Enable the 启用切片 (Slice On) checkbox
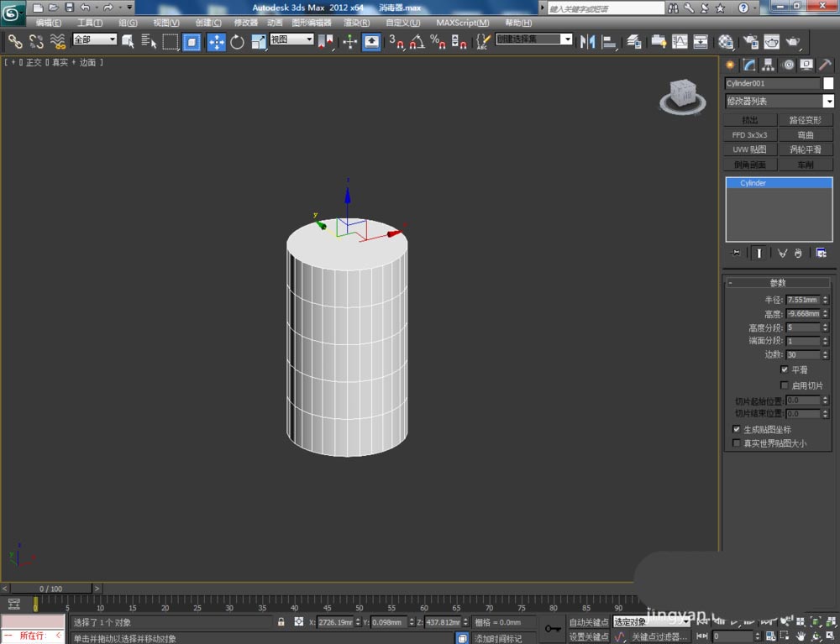The width and height of the screenshot is (840, 644). 784,385
